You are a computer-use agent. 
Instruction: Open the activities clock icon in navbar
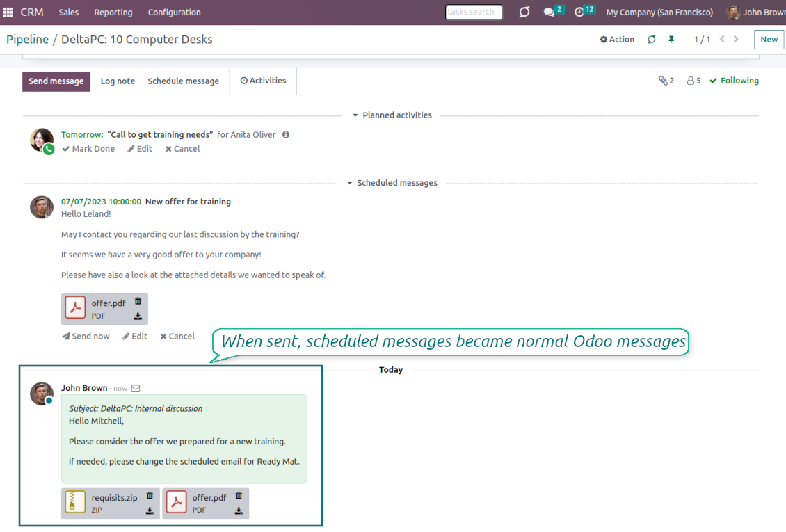click(579, 12)
